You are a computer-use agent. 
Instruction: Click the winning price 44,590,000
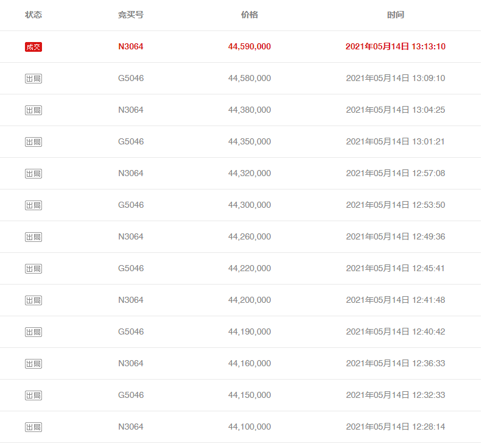click(250, 46)
